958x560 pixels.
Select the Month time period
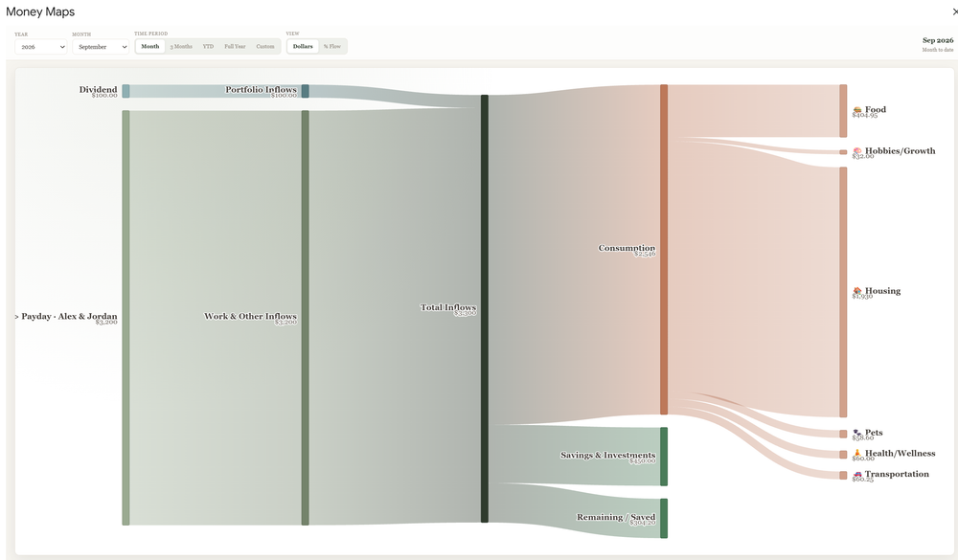point(150,46)
